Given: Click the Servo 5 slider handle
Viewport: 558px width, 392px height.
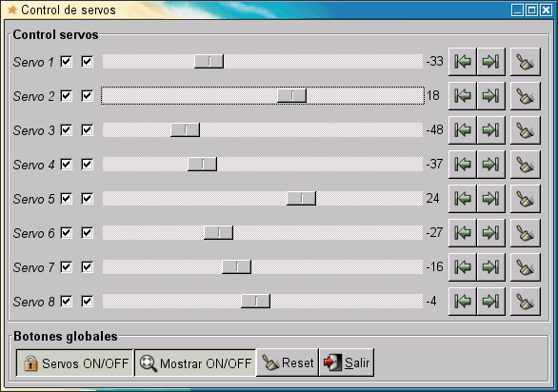Looking at the screenshot, I should pos(301,199).
